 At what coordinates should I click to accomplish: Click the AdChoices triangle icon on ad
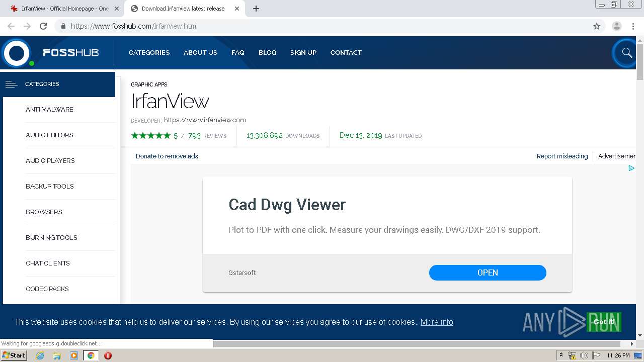click(x=631, y=168)
